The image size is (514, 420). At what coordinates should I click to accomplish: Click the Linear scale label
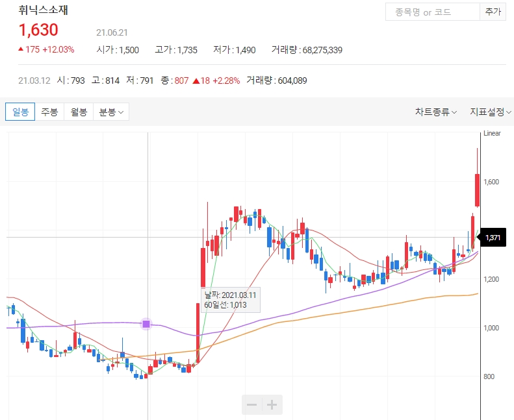point(492,133)
